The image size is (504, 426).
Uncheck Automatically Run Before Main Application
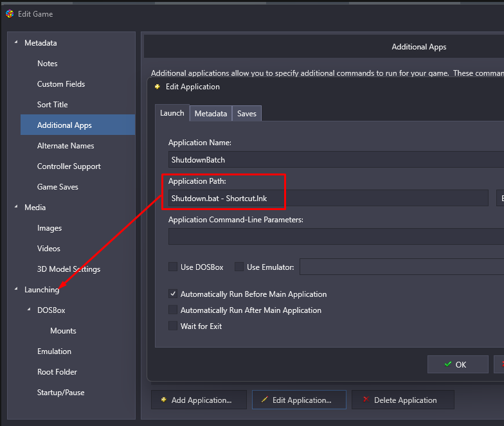click(x=173, y=294)
